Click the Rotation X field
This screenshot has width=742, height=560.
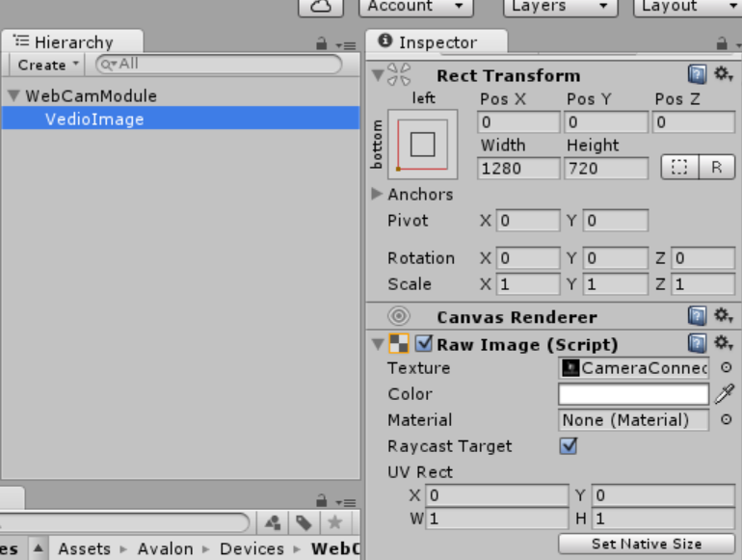(x=528, y=258)
